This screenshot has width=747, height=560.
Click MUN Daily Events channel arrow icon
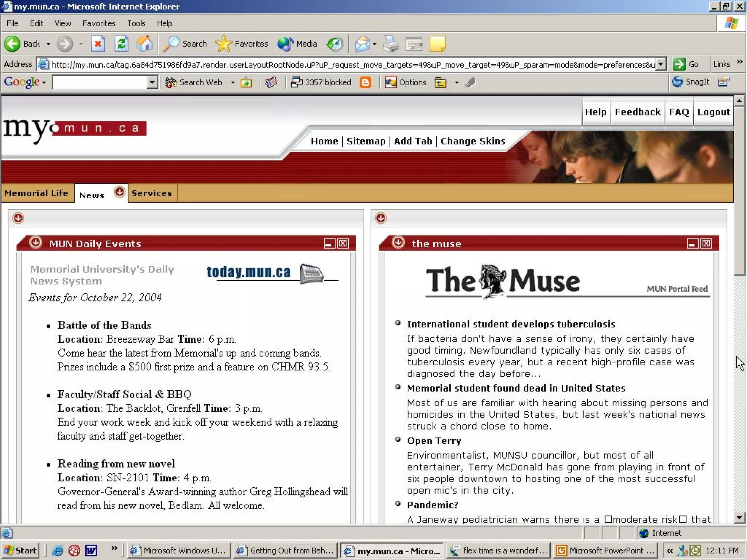coord(36,242)
